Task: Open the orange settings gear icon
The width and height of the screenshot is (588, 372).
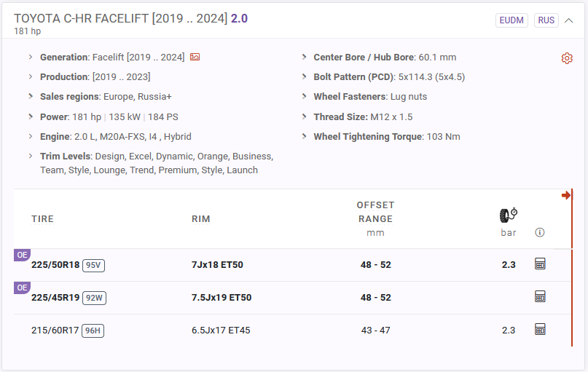Action: pyautogui.click(x=567, y=58)
